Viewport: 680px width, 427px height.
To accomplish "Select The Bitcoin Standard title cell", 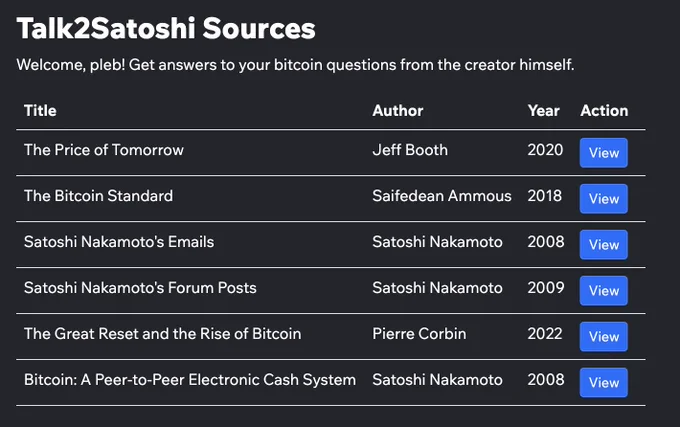I will point(98,196).
